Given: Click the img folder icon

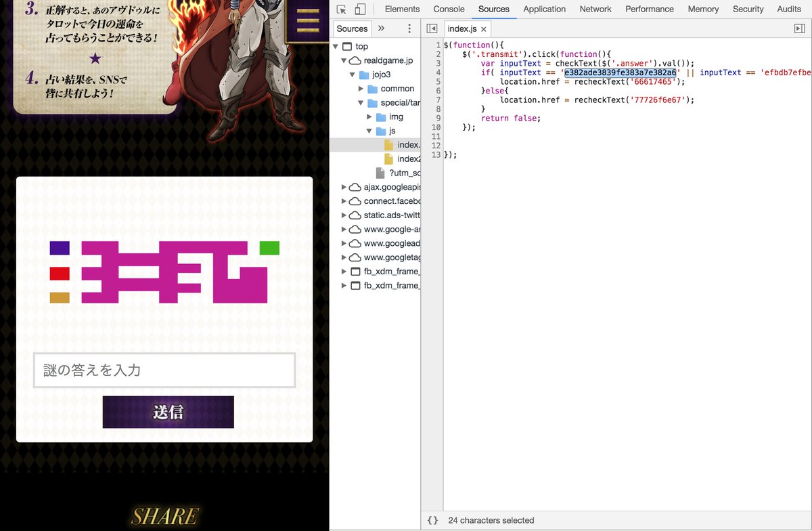Looking at the screenshot, I should [381, 117].
